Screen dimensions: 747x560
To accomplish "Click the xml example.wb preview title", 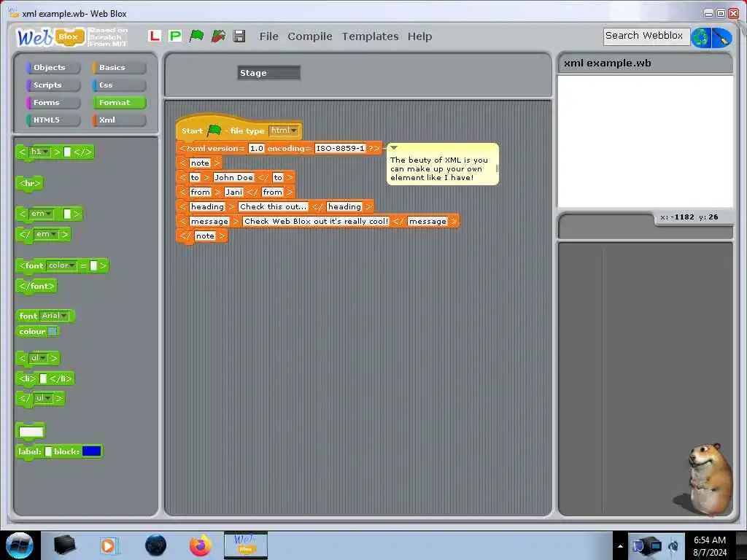I will coord(607,63).
